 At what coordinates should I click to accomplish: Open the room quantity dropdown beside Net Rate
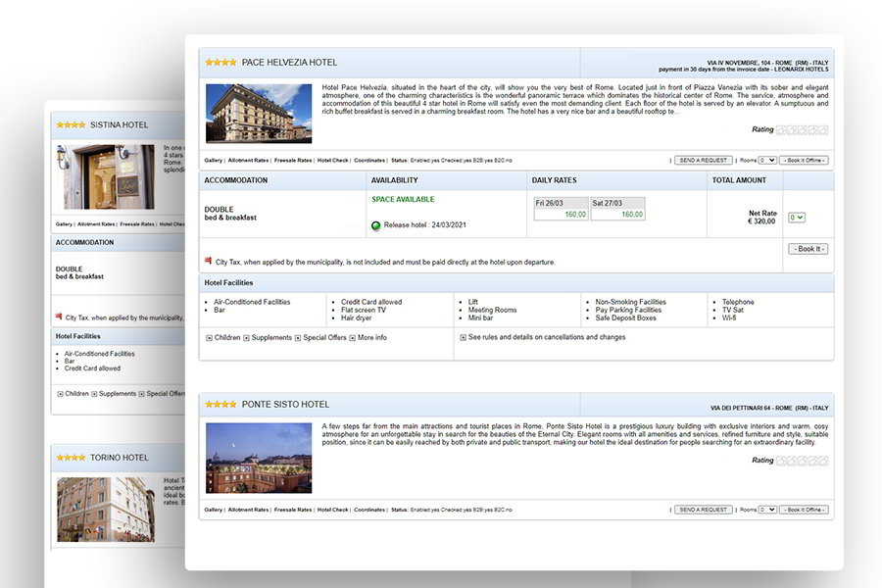pos(797,218)
